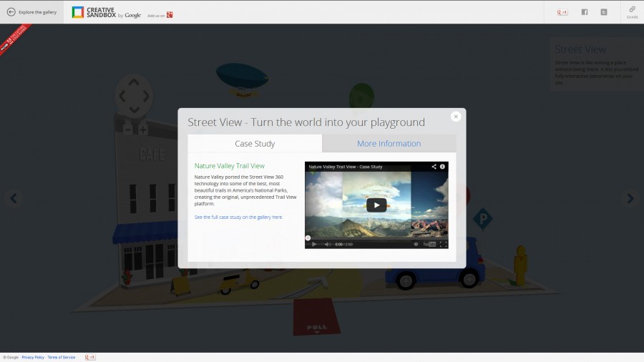
Task: Mute the video volume icon
Action: pos(327,244)
